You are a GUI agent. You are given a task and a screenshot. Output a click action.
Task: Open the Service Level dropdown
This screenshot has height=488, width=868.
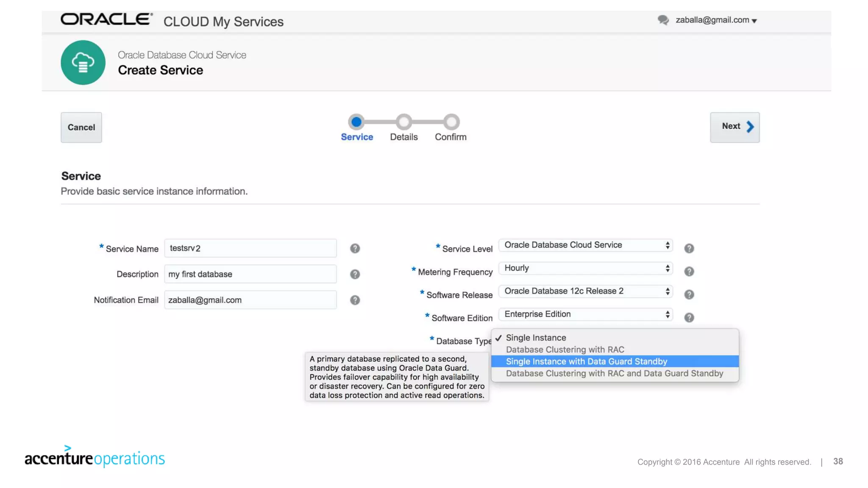[x=585, y=245]
